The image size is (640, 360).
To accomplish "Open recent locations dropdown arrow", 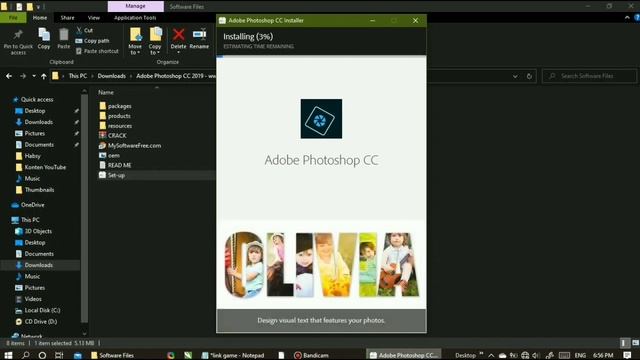I will tap(34, 76).
